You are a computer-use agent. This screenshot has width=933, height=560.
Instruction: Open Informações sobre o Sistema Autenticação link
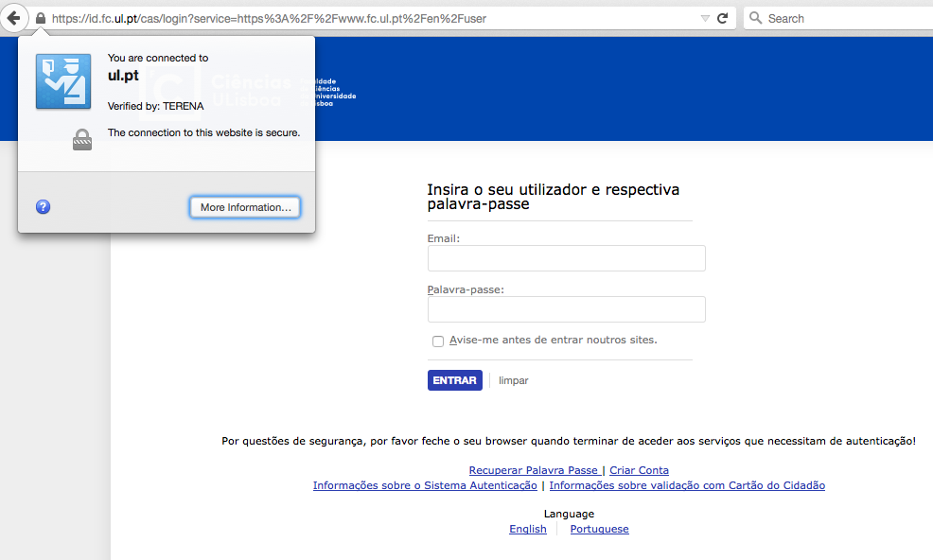coord(425,485)
